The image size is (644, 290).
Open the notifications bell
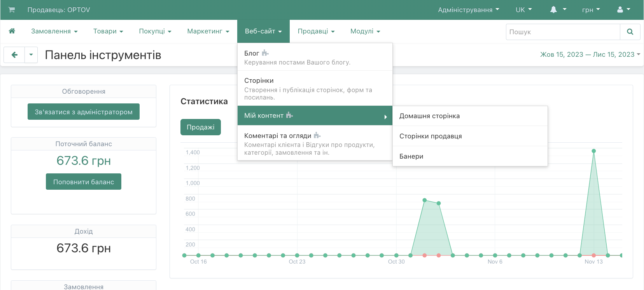553,10
